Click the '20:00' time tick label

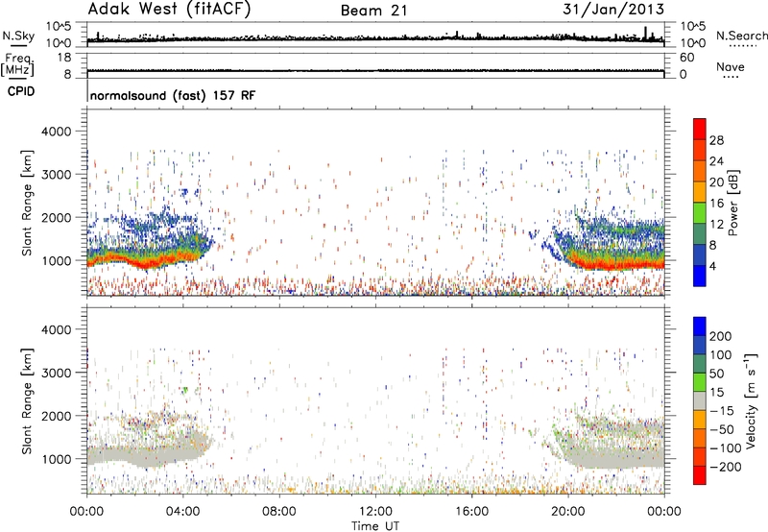click(x=567, y=512)
